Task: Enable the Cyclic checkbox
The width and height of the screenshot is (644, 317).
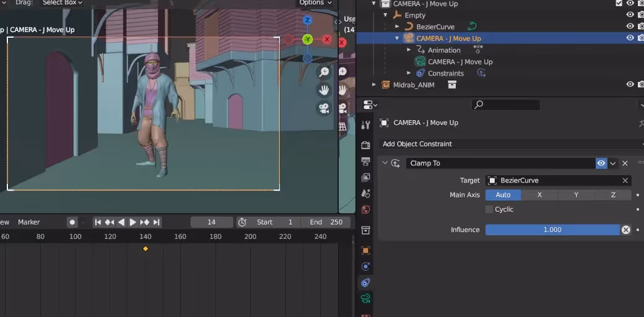Action: 489,209
